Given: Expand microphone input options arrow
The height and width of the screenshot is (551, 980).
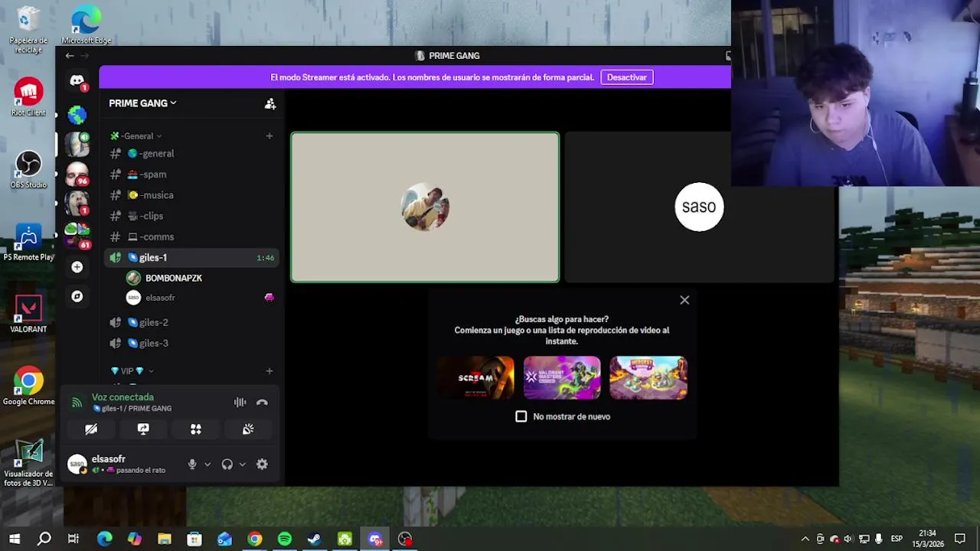Looking at the screenshot, I should coord(207,465).
